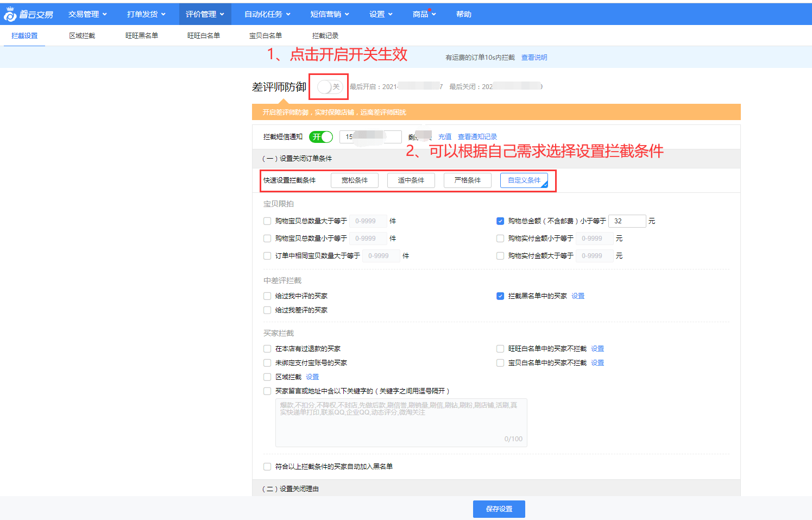
Task: Uncheck 拦截黑名单中的买家 checkbox
Action: click(500, 296)
